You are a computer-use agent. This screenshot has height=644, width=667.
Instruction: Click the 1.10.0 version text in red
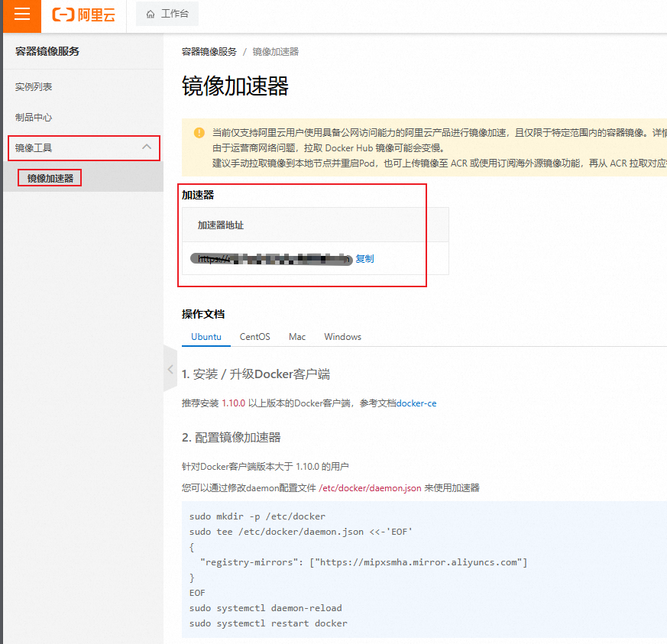click(234, 403)
